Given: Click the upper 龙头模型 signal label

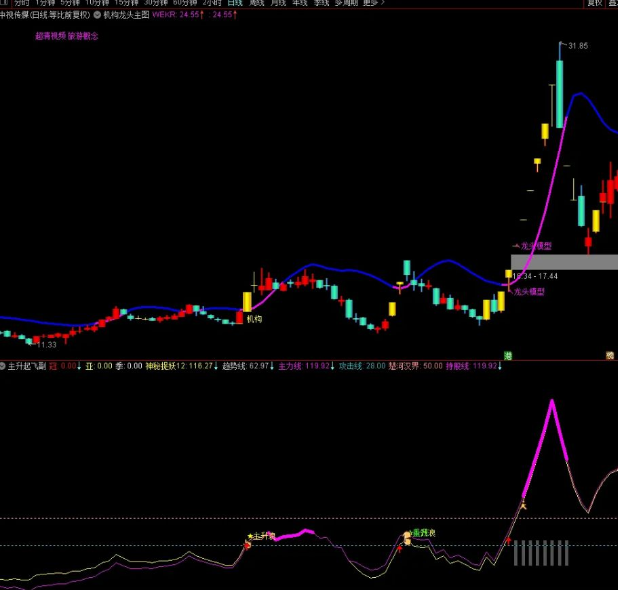Looking at the screenshot, I should pyautogui.click(x=534, y=245).
